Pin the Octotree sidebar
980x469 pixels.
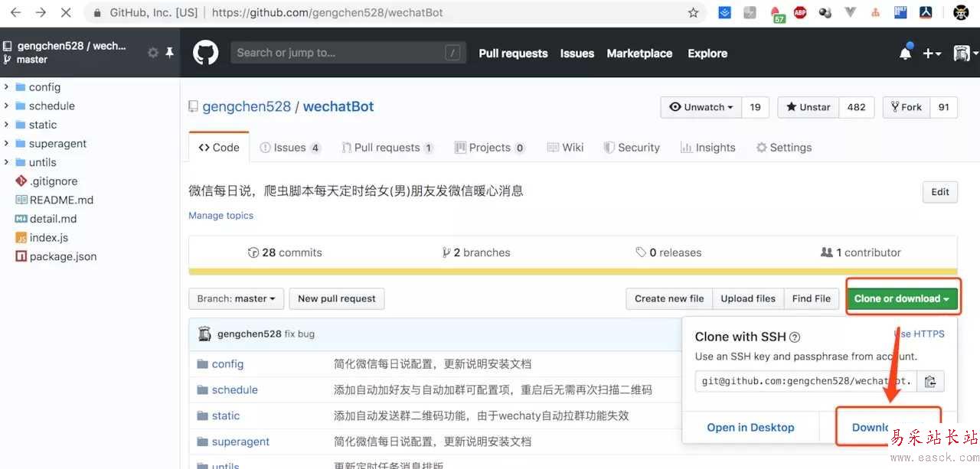(169, 53)
